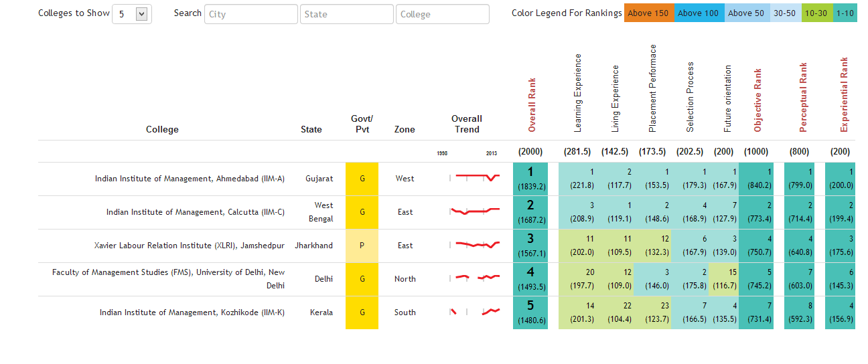Viewport: 868px width, 364px height.
Task: Click the P cell for XLRI
Action: (x=362, y=246)
